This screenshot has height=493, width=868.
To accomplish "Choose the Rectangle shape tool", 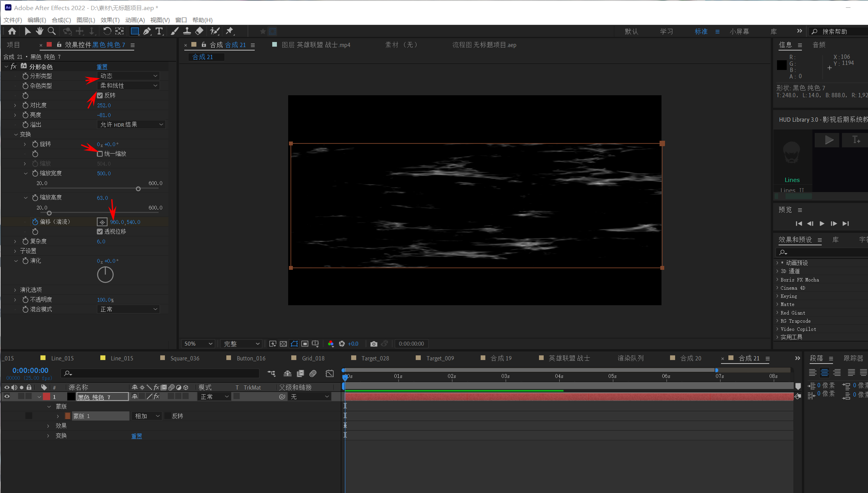I will [135, 31].
